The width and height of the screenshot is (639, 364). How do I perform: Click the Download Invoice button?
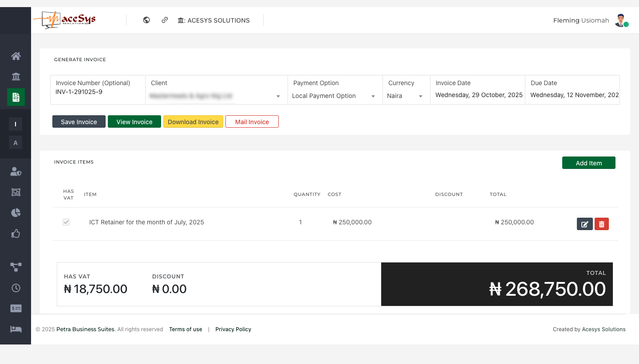click(193, 122)
